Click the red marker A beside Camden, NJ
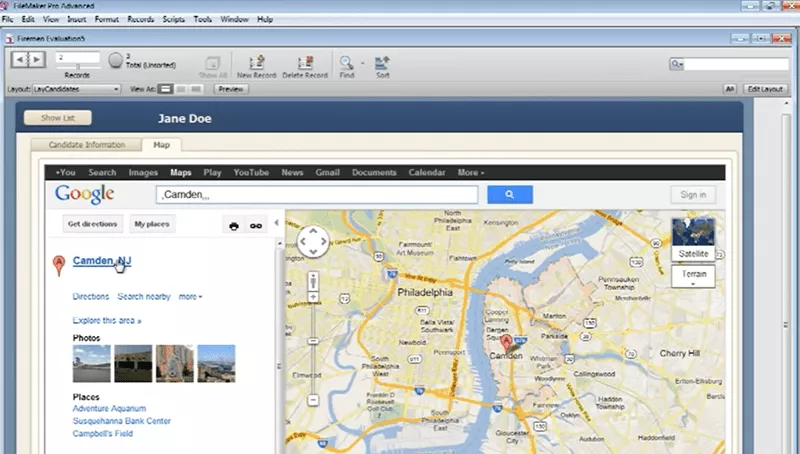The width and height of the screenshot is (800, 454). point(59,265)
